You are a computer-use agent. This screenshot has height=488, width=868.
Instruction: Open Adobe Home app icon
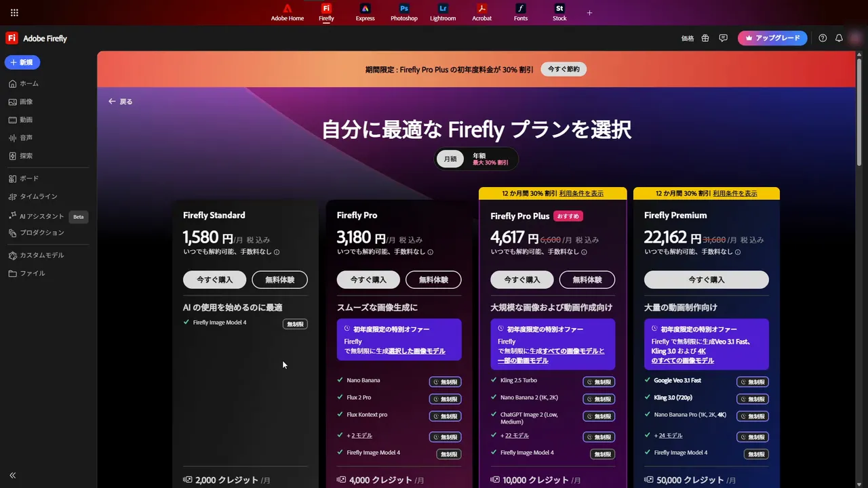coord(288,12)
